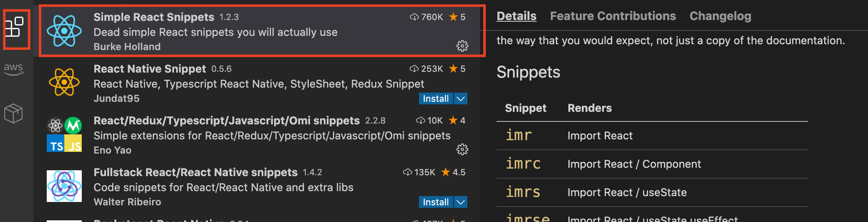View the Changelog tab
The height and width of the screenshot is (222, 868).
coord(720,16)
